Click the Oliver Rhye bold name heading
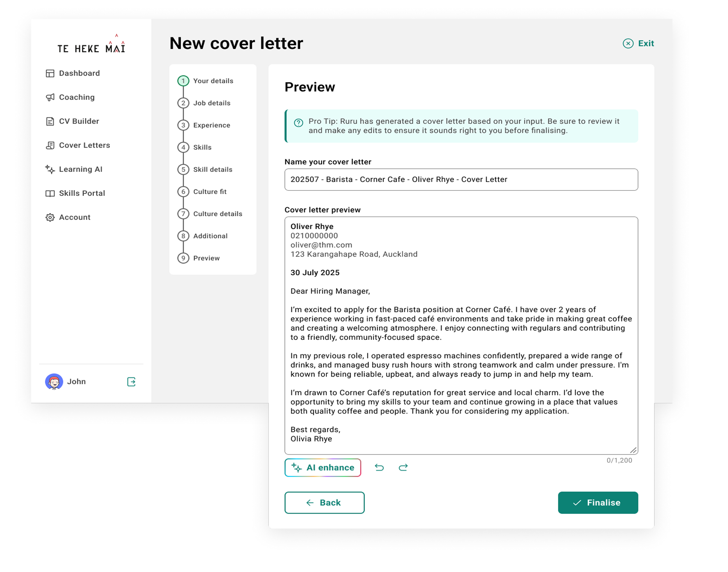 point(312,227)
